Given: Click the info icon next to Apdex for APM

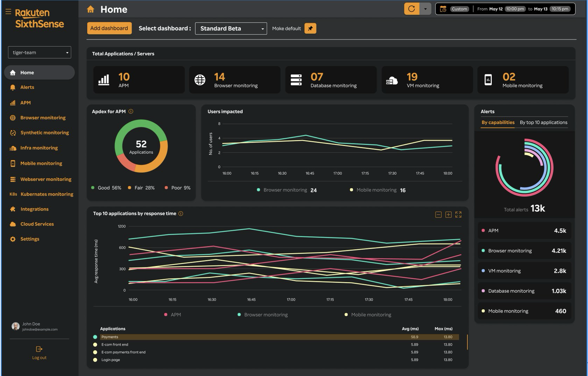Looking at the screenshot, I should click(131, 111).
